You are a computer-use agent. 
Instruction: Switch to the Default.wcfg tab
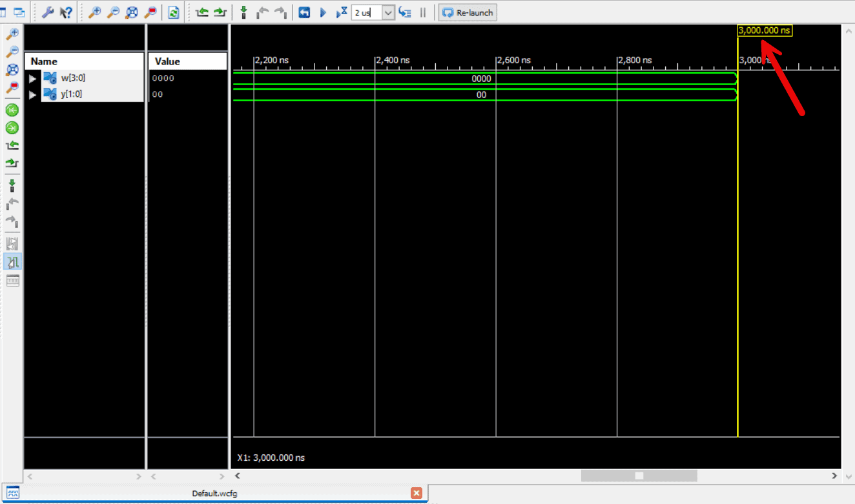coord(214,492)
